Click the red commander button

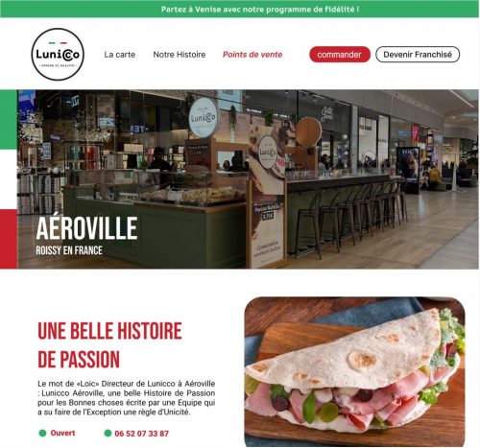point(340,55)
